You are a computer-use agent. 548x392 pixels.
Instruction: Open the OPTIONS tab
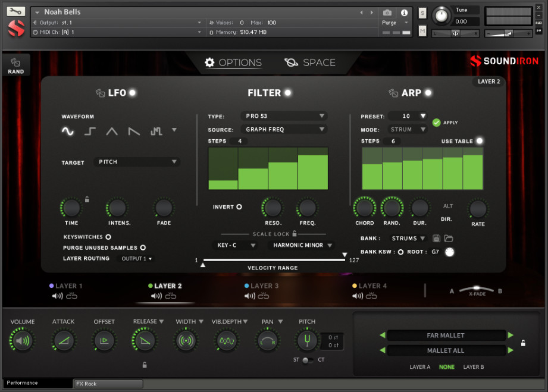coord(233,62)
